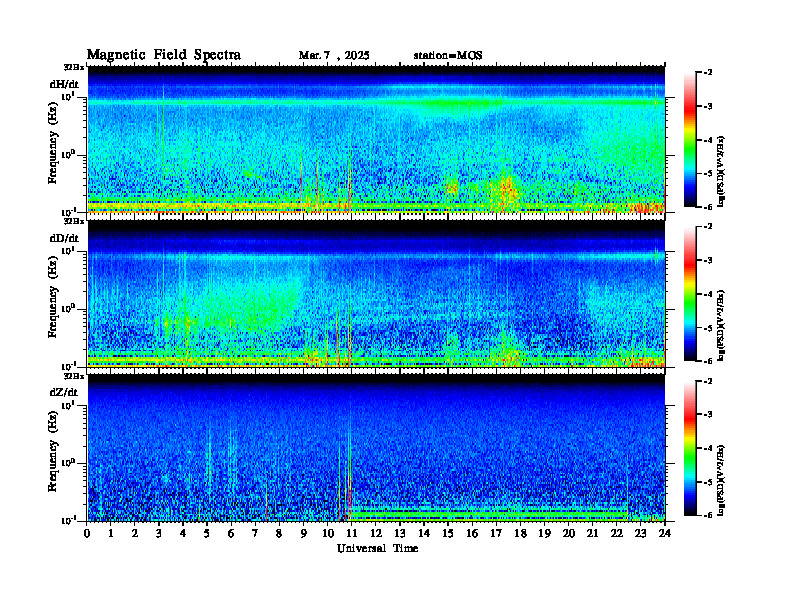Screen dimensions: 792x612
Task: Click the dH/dt panel color scale bar
Action: click(x=690, y=140)
